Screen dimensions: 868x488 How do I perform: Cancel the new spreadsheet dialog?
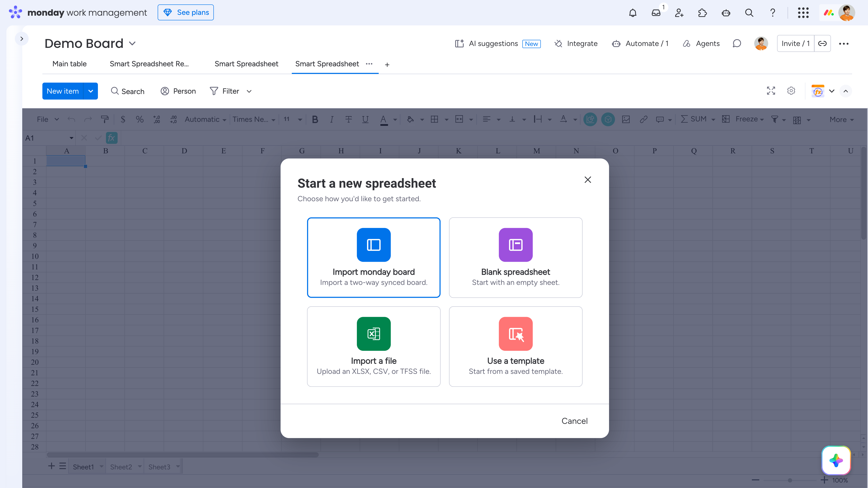(574, 421)
